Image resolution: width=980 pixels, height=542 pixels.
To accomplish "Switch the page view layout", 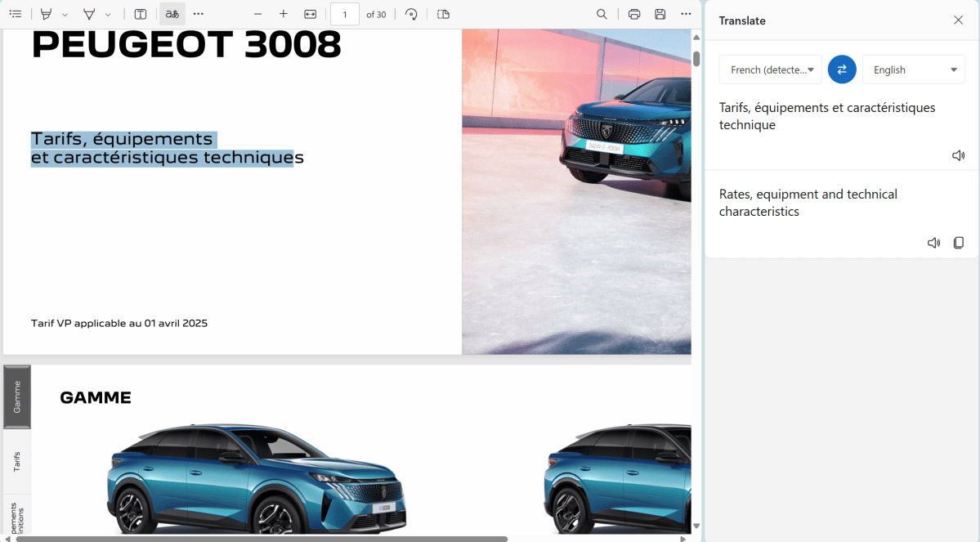I will coord(443,14).
